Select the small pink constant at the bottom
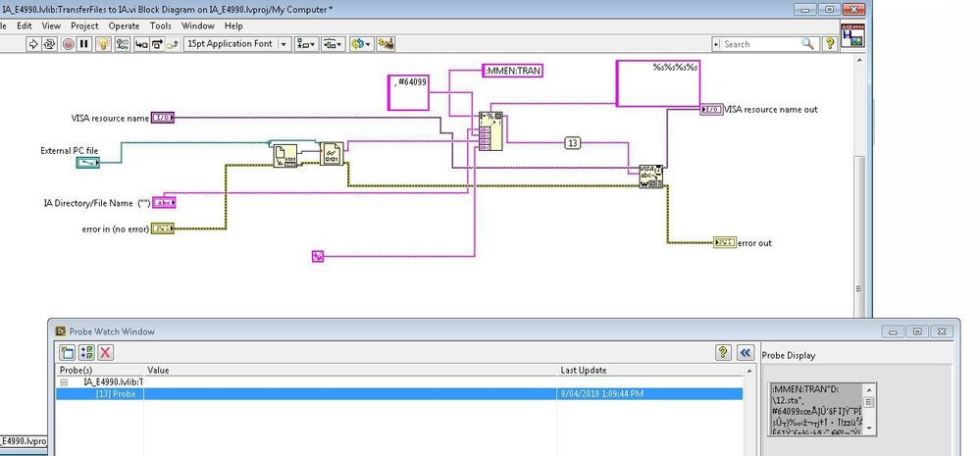The height and width of the screenshot is (456, 980). [318, 256]
